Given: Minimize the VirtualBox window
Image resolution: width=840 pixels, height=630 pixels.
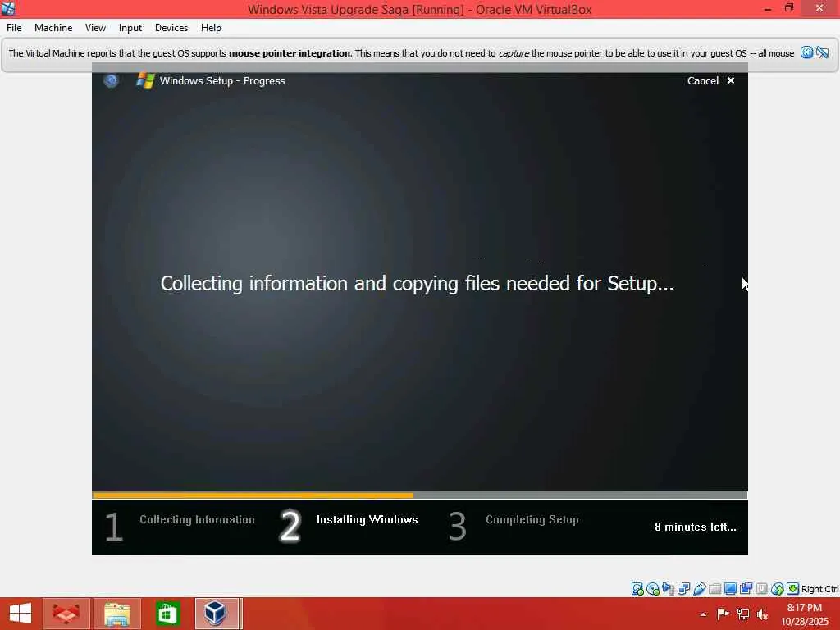Looking at the screenshot, I should 768,8.
